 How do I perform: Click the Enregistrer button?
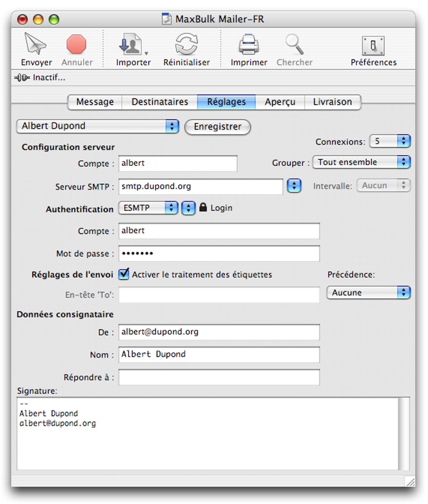[217, 127]
